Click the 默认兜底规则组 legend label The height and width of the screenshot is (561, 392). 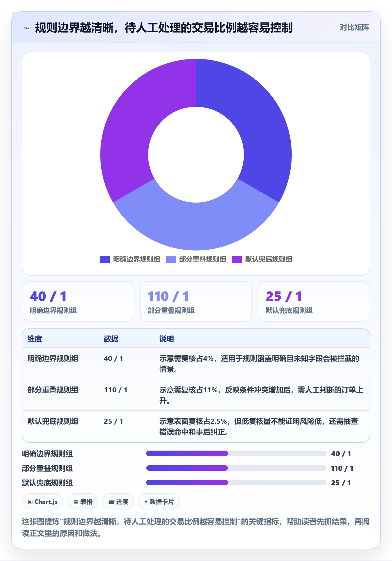coord(269,259)
